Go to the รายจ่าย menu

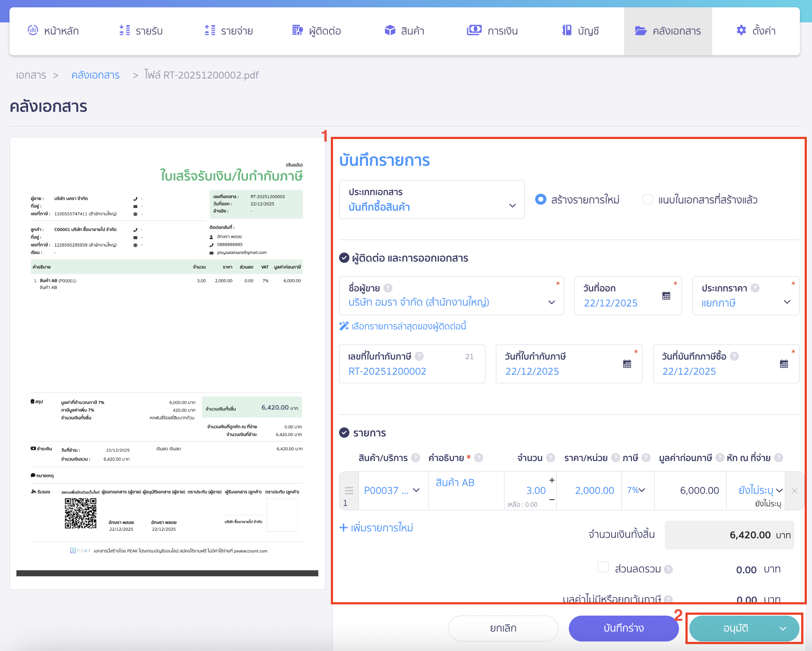[x=228, y=31]
